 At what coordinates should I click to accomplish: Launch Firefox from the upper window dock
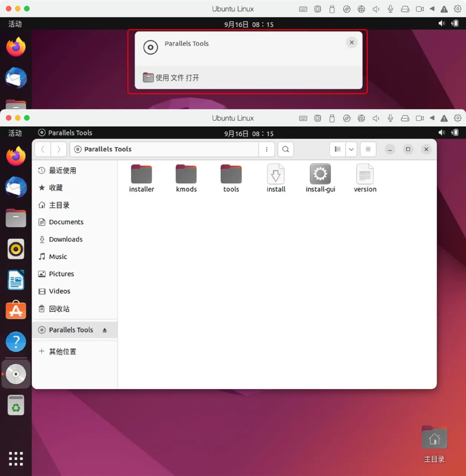pyautogui.click(x=16, y=47)
